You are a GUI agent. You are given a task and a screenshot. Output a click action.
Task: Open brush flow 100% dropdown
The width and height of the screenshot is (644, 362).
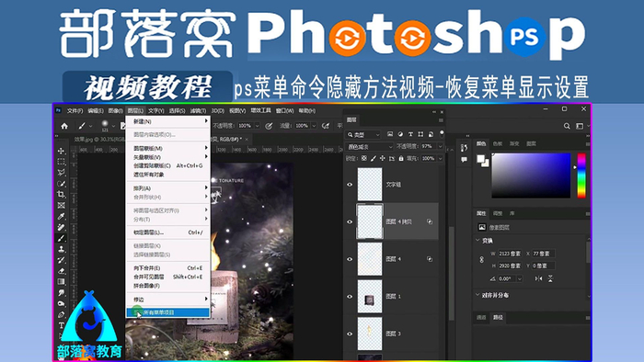click(314, 126)
